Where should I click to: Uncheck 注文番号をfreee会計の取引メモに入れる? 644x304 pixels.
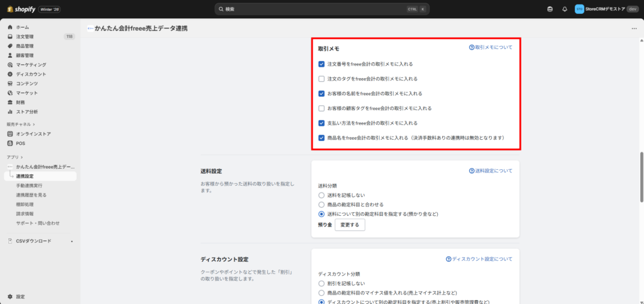pos(321,64)
